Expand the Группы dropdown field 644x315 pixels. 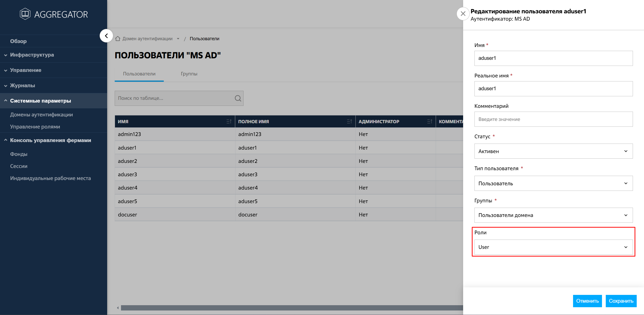pyautogui.click(x=553, y=215)
